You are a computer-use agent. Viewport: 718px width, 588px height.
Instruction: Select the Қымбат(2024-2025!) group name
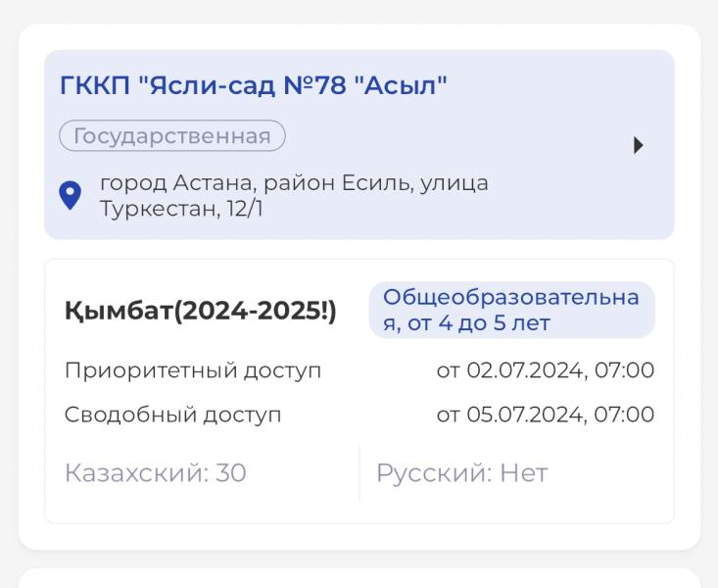(201, 311)
